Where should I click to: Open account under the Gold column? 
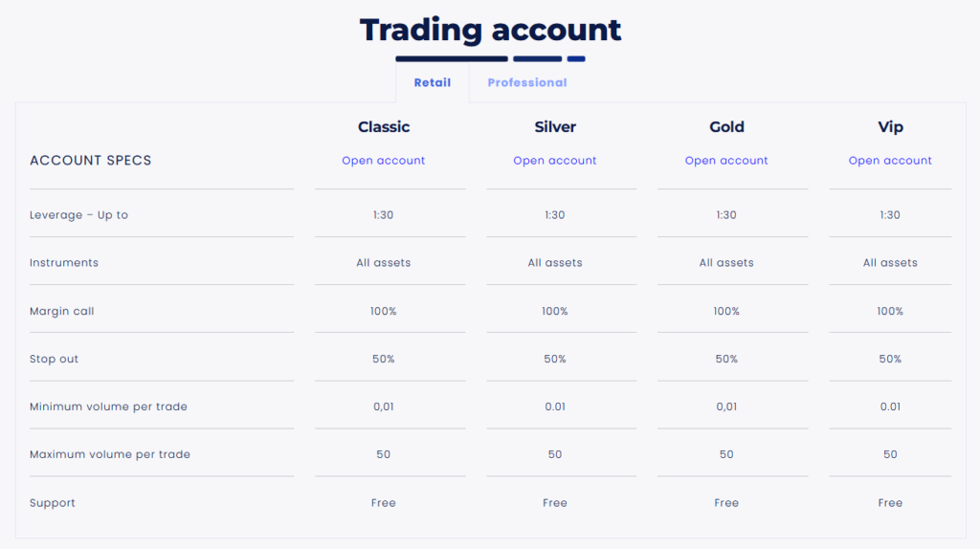click(726, 161)
